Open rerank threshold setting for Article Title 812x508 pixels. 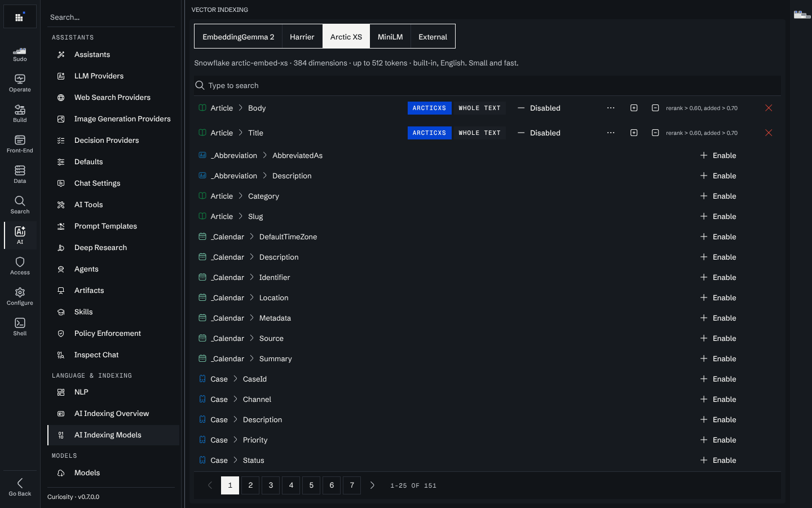[x=701, y=133]
